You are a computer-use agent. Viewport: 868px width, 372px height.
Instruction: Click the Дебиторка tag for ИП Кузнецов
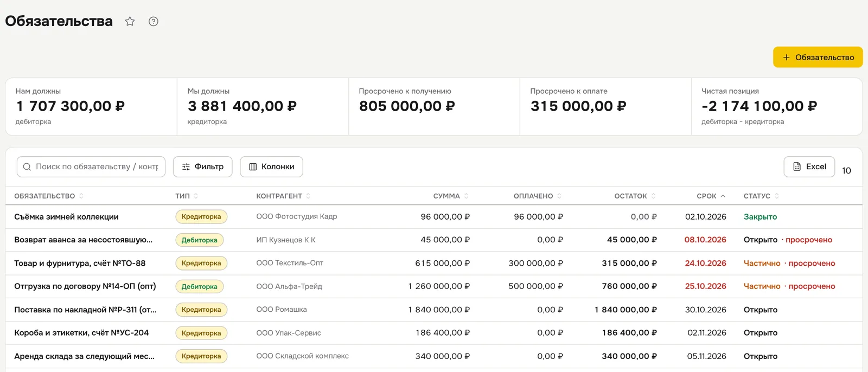(x=199, y=240)
